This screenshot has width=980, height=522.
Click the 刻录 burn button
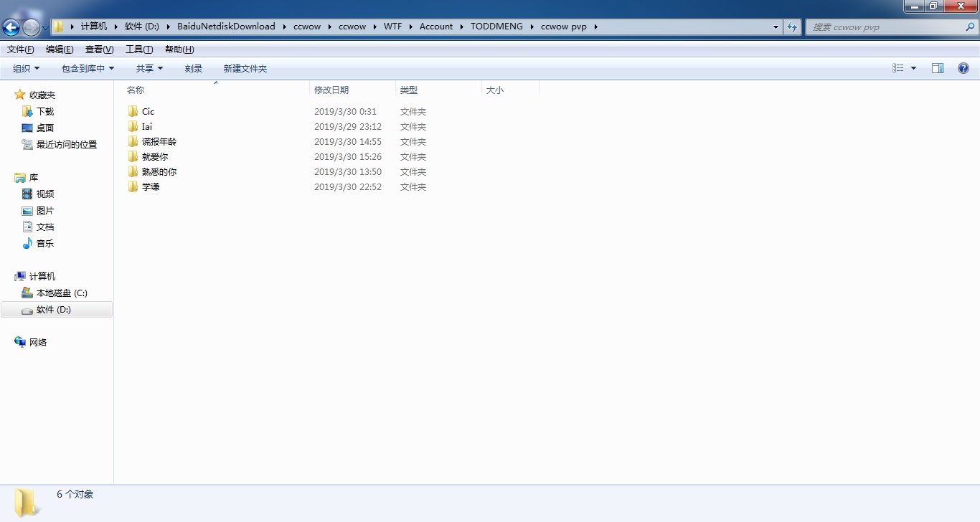194,69
